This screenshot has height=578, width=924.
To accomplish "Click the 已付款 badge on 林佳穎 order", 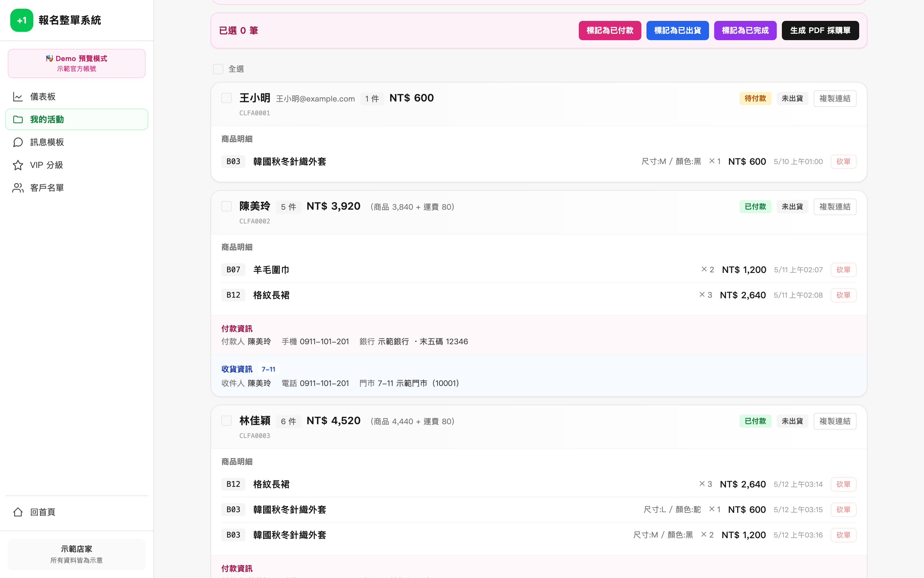I will [x=755, y=421].
